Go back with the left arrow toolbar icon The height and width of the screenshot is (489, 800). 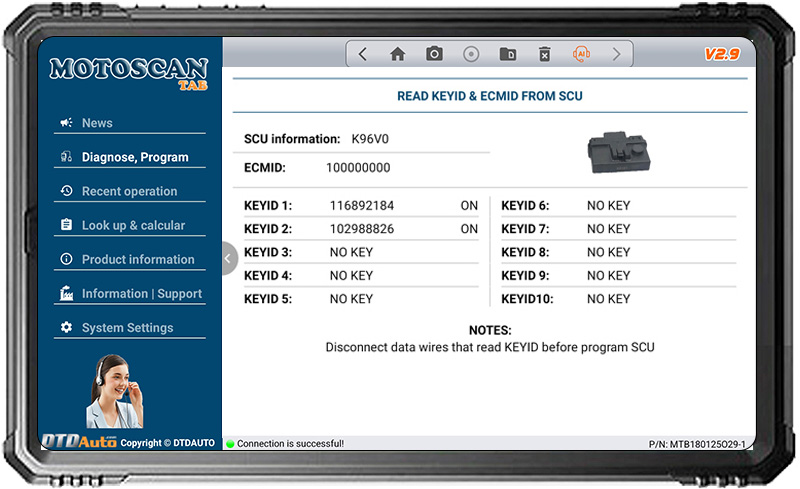point(362,54)
